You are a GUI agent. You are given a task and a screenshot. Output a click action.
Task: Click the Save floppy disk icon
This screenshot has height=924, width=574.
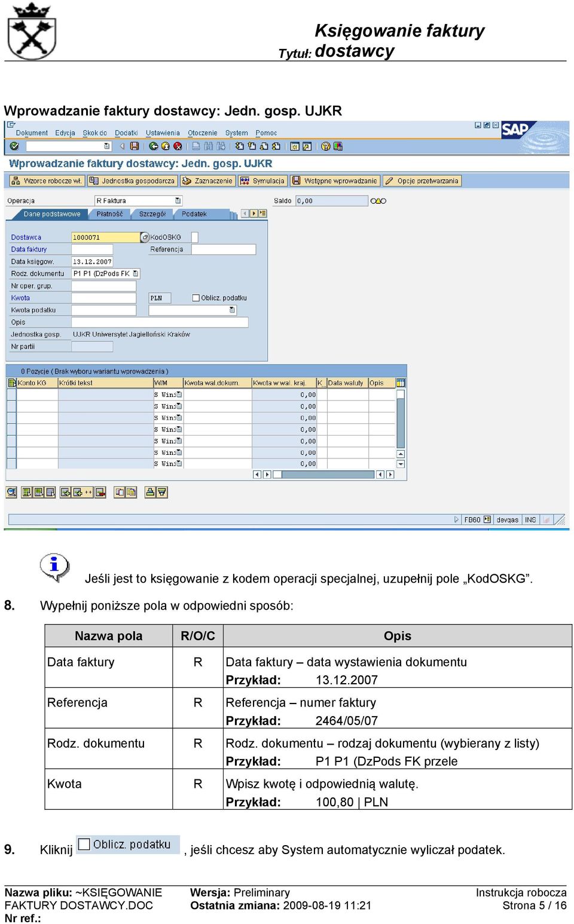[135, 146]
